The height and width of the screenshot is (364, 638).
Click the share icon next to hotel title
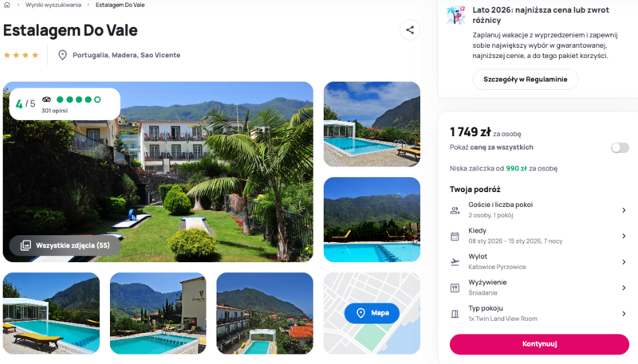[x=410, y=30]
